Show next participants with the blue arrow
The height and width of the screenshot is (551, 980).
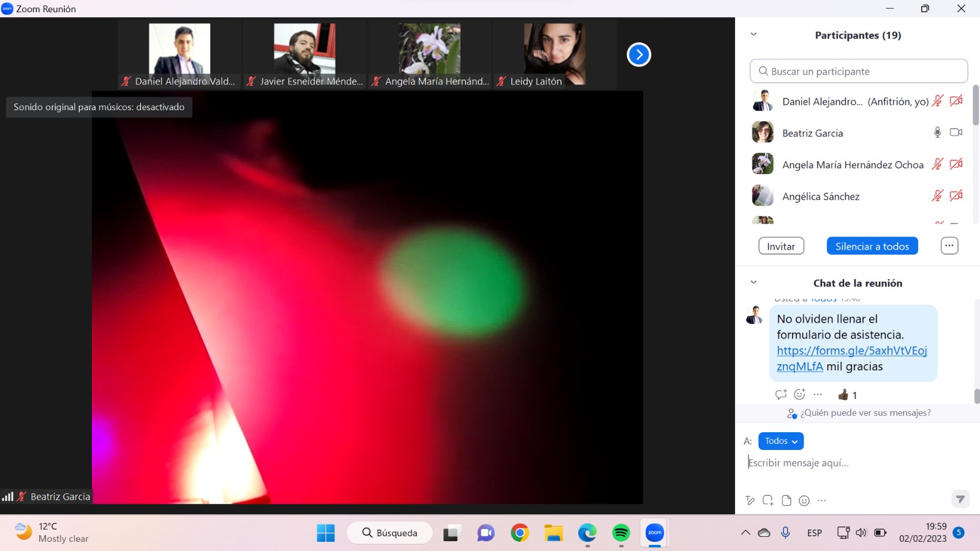[x=639, y=54]
